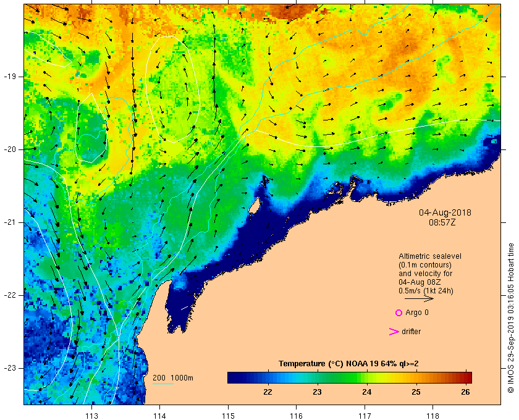The height and width of the screenshot is (420, 519).
Task: Click the date label 04-Aug-2018
Action: (x=445, y=212)
